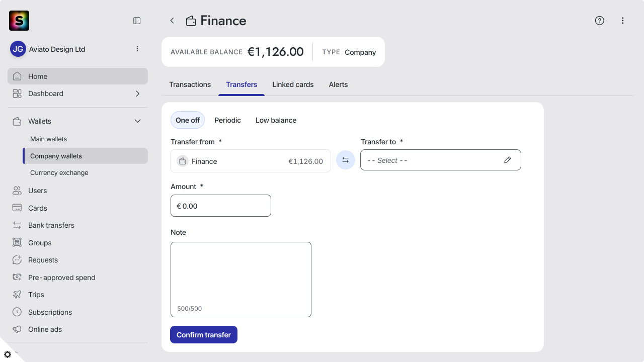Click the 500/500 character counter
The height and width of the screenshot is (362, 644).
point(189,309)
